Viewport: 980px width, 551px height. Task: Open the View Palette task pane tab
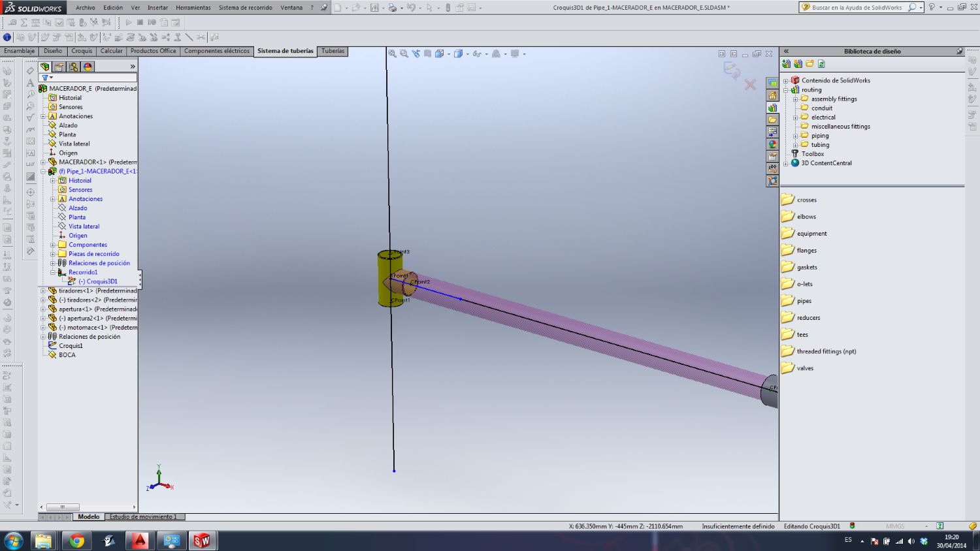(x=772, y=132)
